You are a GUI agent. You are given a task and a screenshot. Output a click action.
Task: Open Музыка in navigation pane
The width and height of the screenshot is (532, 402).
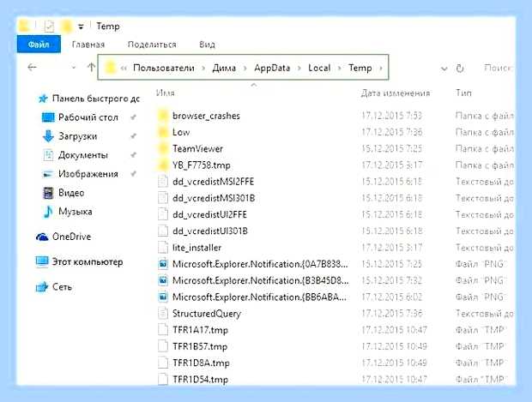(75, 212)
